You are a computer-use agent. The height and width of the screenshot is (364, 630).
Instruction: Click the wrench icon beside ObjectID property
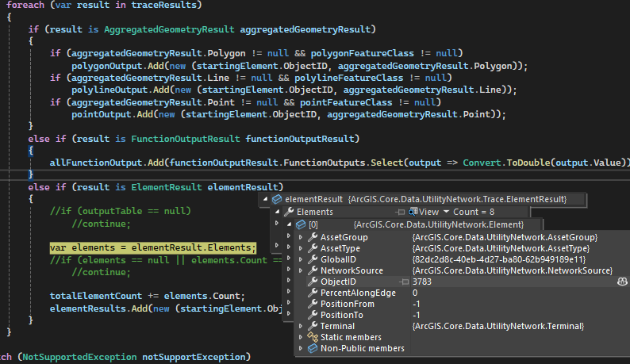(x=313, y=282)
